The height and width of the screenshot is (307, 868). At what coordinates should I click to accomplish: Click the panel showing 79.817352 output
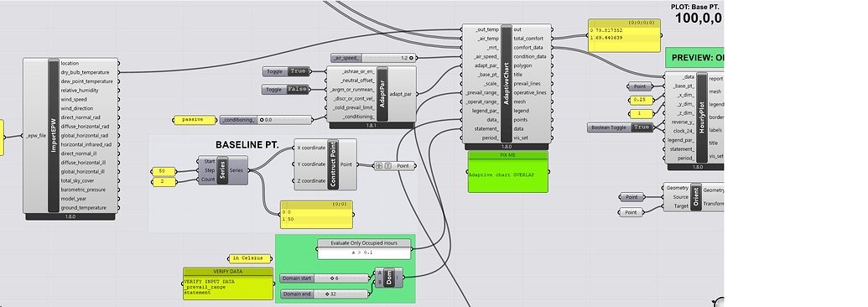coord(624,35)
